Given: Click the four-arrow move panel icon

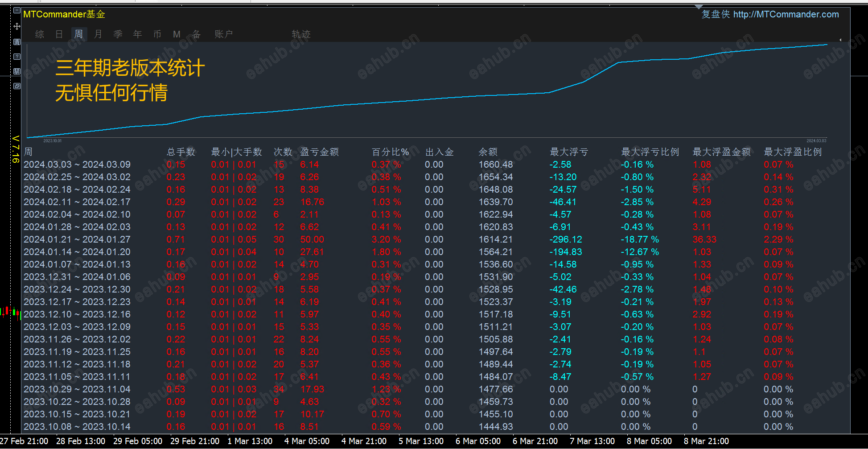Looking at the screenshot, I should click(x=17, y=26).
